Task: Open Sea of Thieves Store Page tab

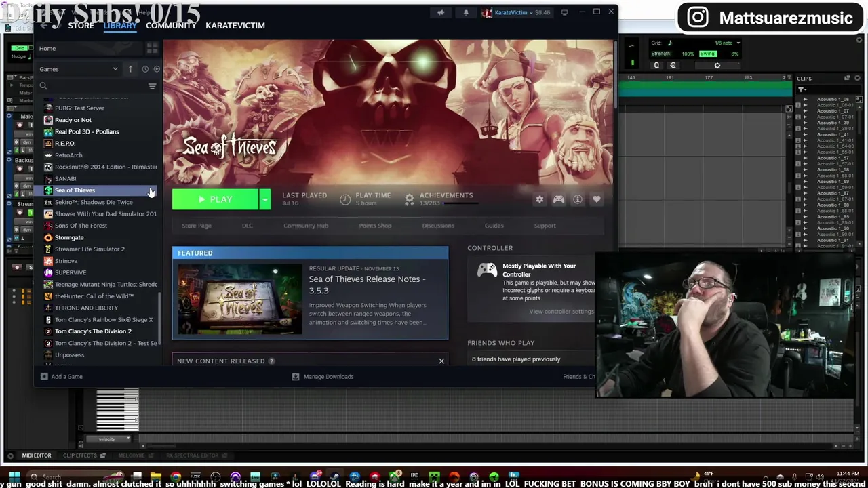Action: pyautogui.click(x=197, y=226)
